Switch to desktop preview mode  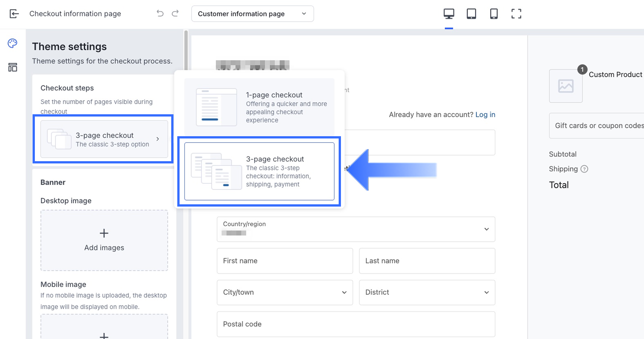click(449, 14)
